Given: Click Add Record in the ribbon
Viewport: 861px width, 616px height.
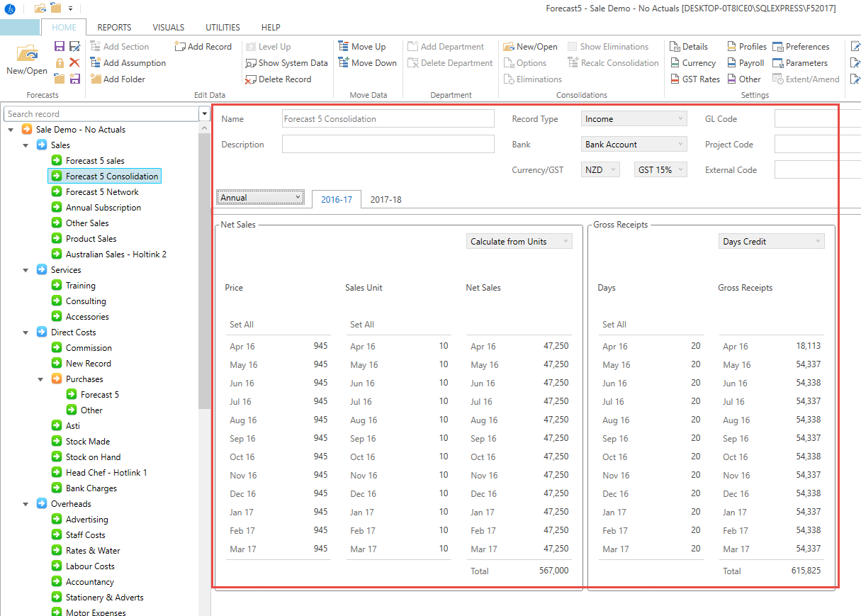Looking at the screenshot, I should pos(203,47).
